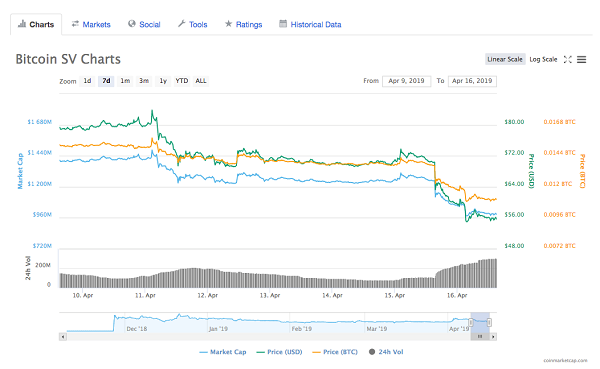Hide the Price (BTC) legend series
This screenshot has width=600, height=369.
(335, 352)
